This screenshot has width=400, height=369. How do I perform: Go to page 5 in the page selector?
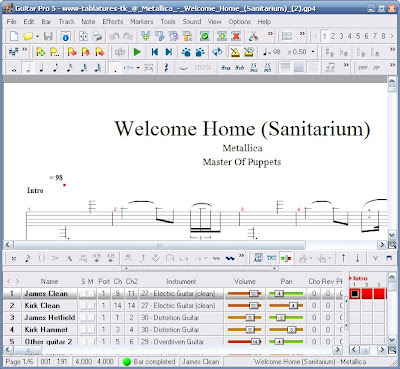pyautogui.click(x=358, y=36)
